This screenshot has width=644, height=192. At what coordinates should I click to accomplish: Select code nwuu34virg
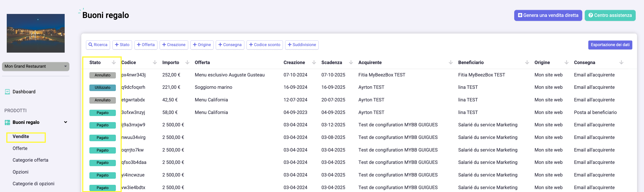point(134,137)
